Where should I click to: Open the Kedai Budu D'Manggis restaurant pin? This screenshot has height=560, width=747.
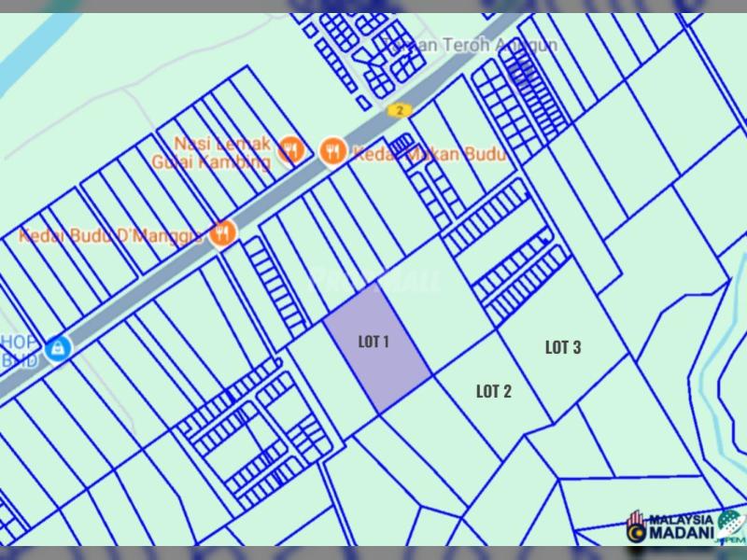(x=222, y=231)
